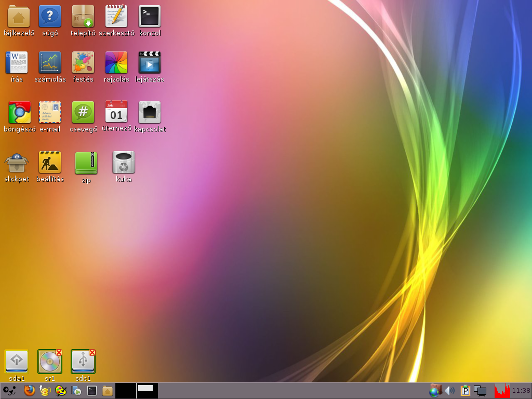Open the network monitors tray icon
The image size is (532, 399).
(480, 391)
